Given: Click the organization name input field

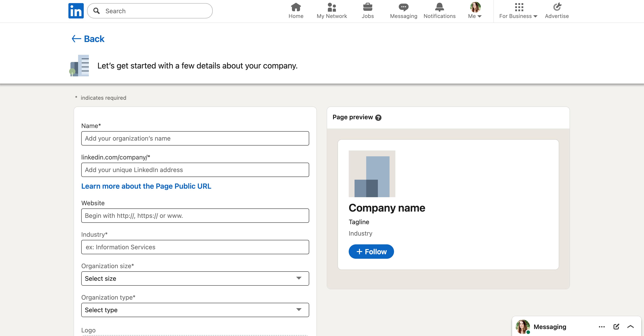Looking at the screenshot, I should coord(195,138).
